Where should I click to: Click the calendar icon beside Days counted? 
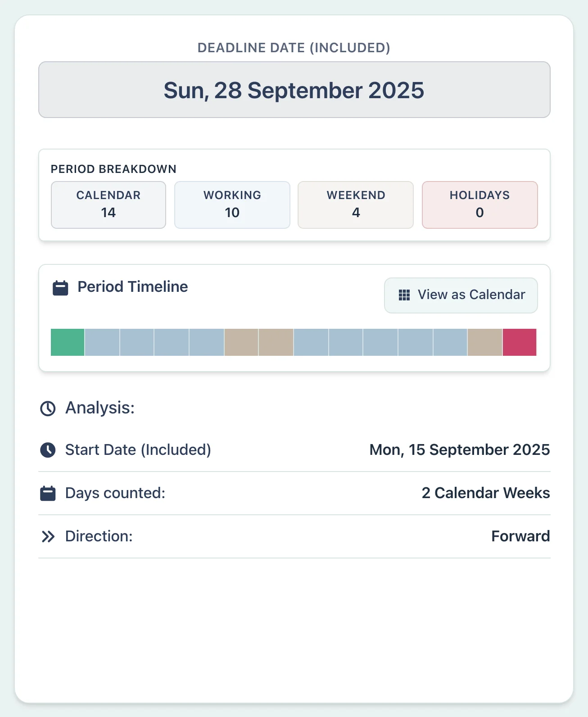click(x=47, y=493)
